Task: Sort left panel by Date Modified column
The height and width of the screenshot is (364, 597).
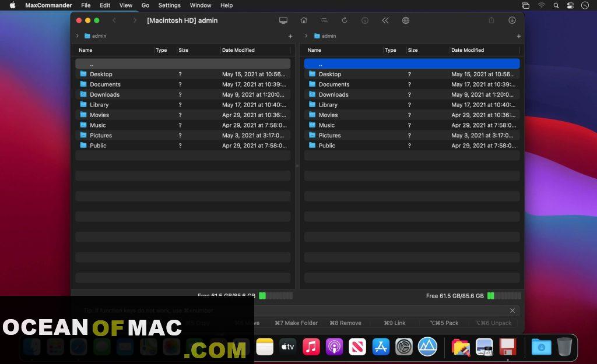Action: coord(238,50)
